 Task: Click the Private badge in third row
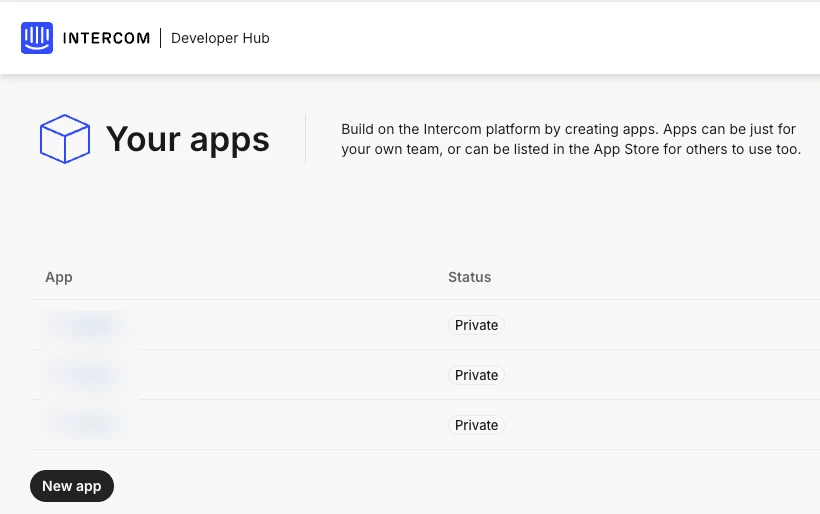(x=476, y=425)
